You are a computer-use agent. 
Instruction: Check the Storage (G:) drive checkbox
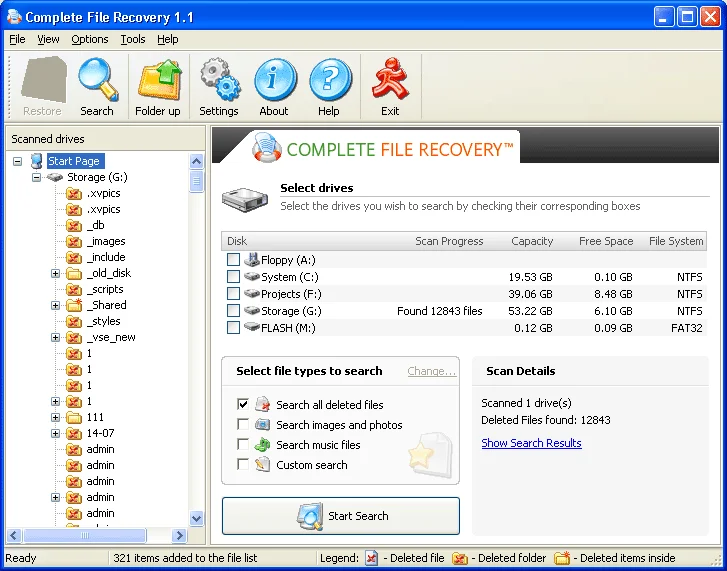pos(233,310)
